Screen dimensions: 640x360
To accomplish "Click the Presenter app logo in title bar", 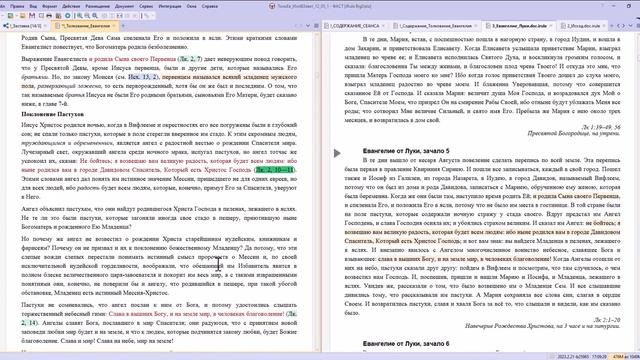I will pyautogui.click(x=272, y=6).
